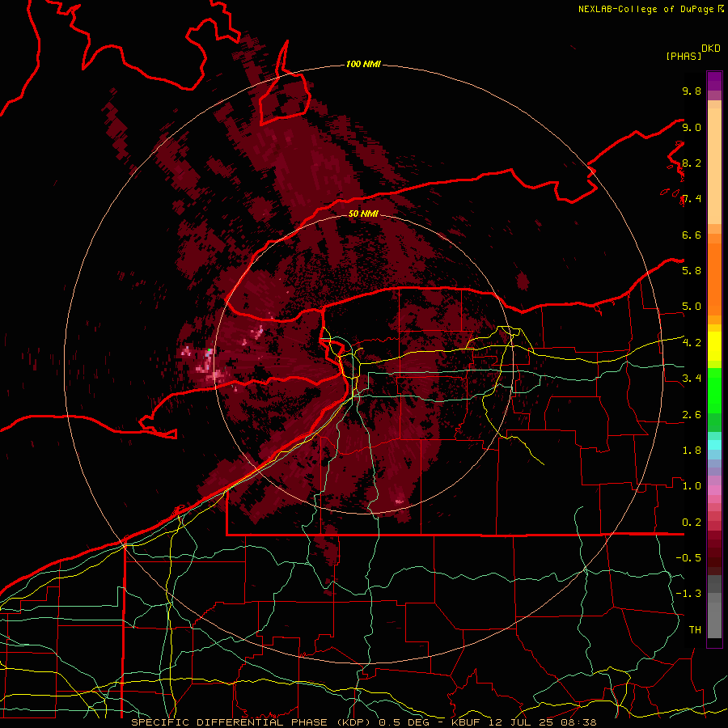Screen dimensions: 728x728
Task: Click the 1.0 value on the color scale
Action: (x=692, y=486)
